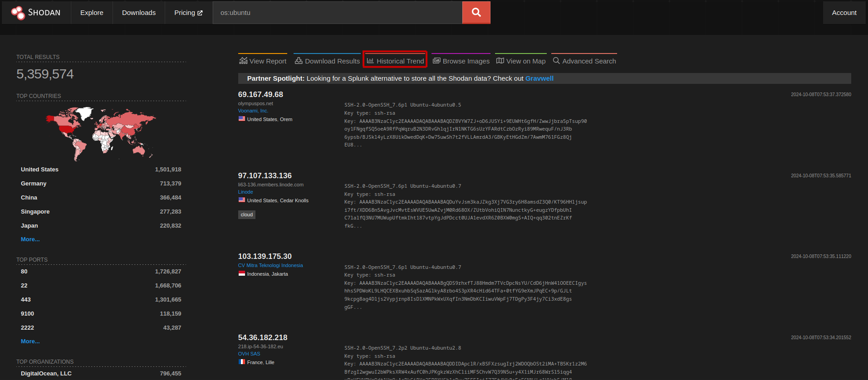This screenshot has width=868, height=380.
Task: Click the red search magnifier button
Action: [x=476, y=12]
